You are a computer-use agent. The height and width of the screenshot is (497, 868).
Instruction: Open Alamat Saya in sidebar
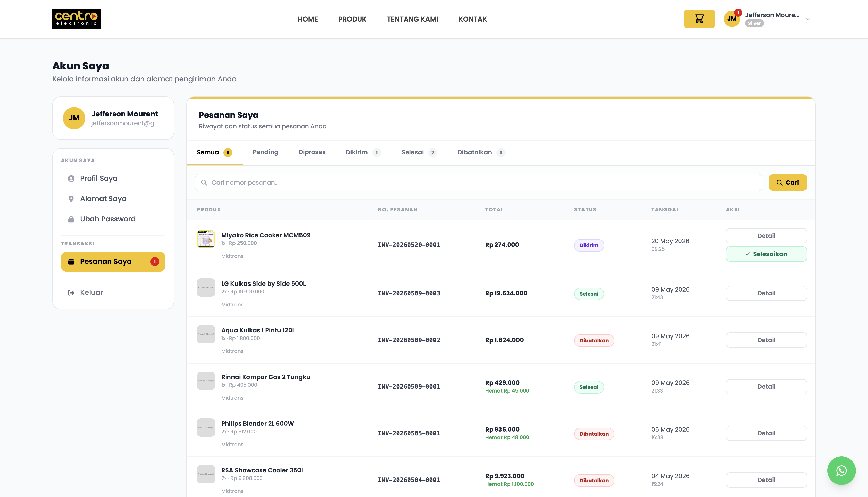pyautogui.click(x=113, y=199)
